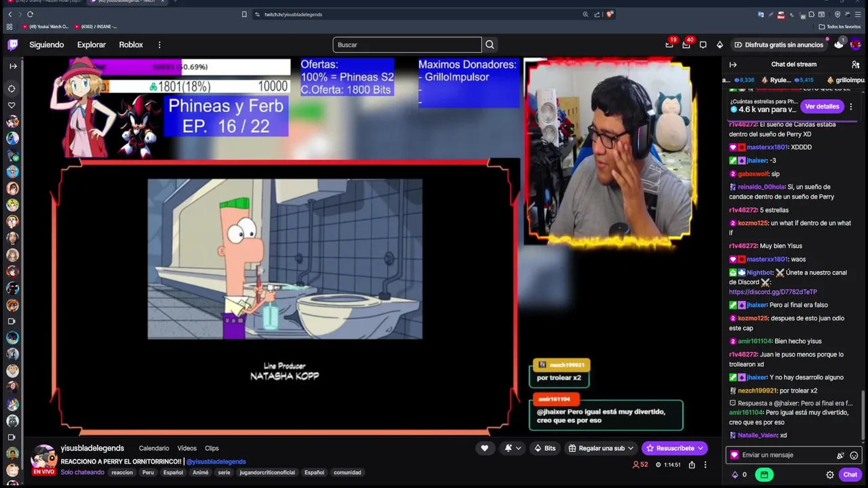
Task: Open the discord.gg/D7782dTeTP link in chat
Action: pos(773,292)
